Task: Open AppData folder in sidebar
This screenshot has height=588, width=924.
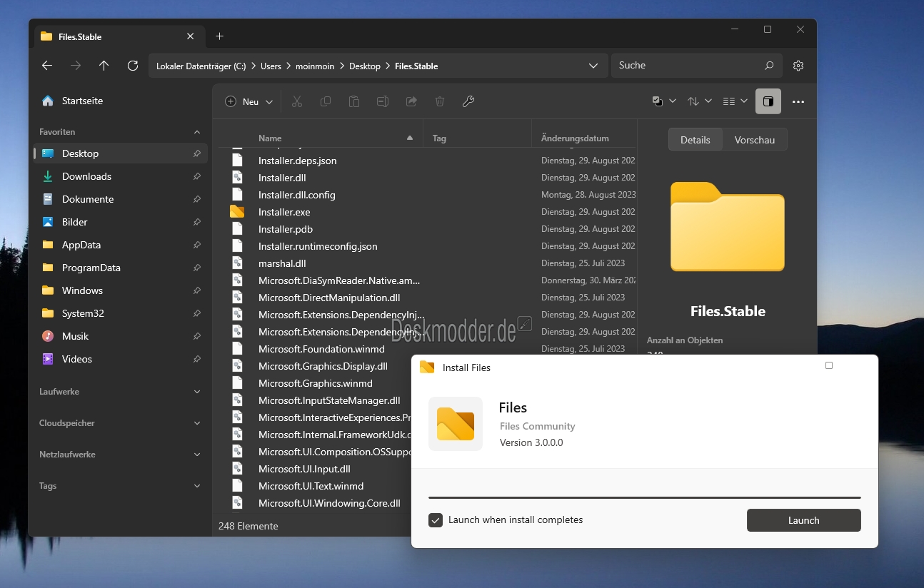Action: [x=120, y=245]
